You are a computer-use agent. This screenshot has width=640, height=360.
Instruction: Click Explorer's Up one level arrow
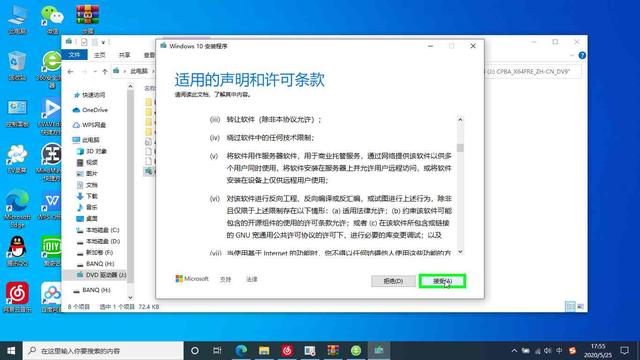pos(105,71)
